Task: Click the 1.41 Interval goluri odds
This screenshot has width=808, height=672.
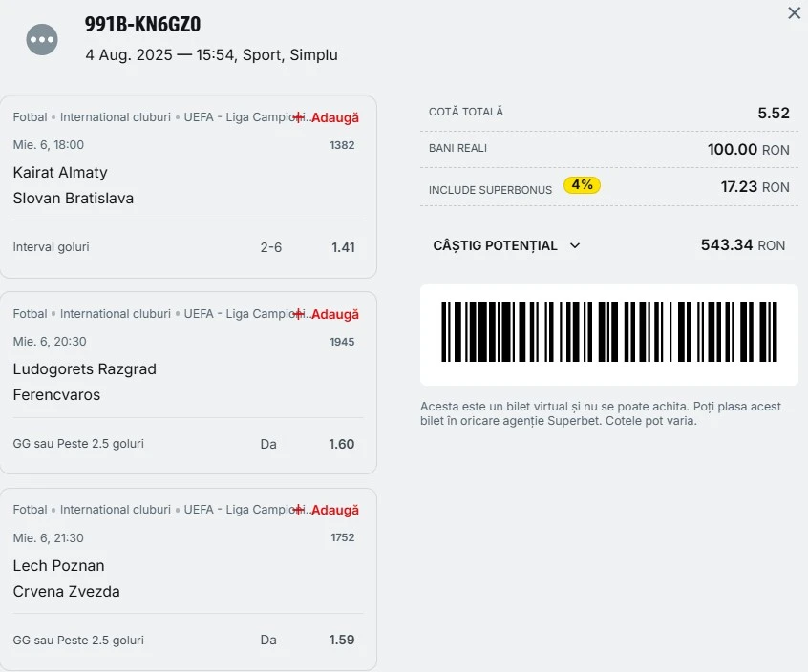Action: pos(343,247)
